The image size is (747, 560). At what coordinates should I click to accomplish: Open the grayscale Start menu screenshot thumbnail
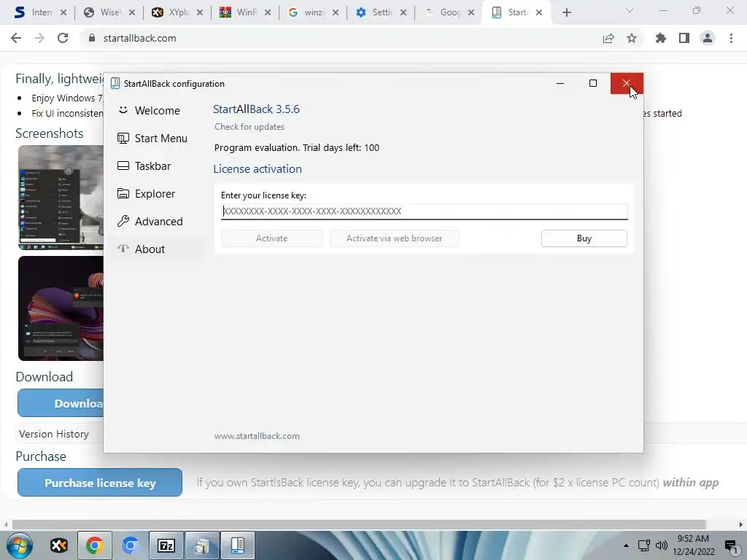[x=61, y=198]
